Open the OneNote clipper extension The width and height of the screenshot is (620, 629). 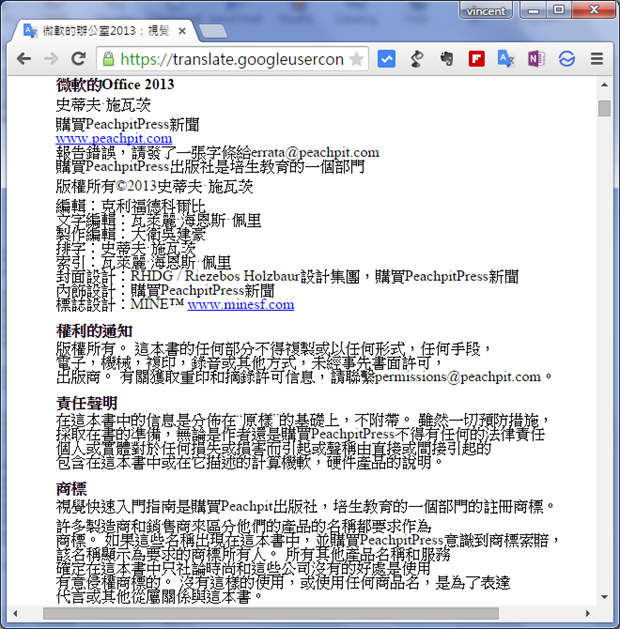(x=536, y=59)
